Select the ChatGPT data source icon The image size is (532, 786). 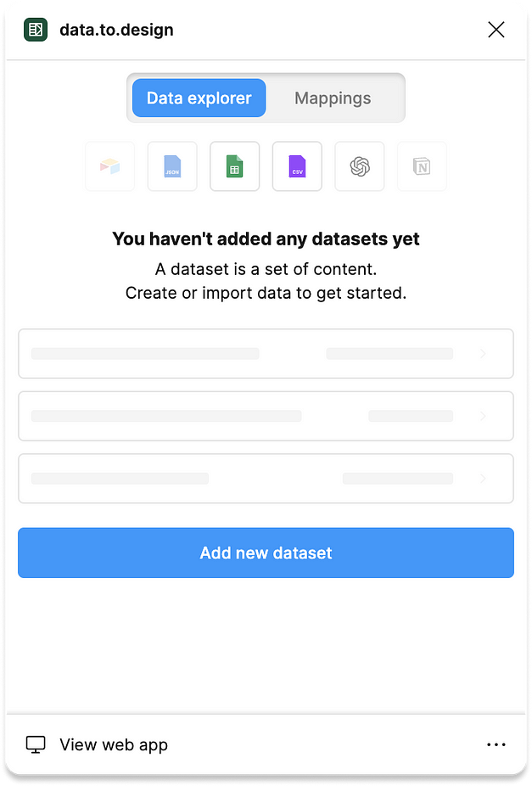pos(359,166)
